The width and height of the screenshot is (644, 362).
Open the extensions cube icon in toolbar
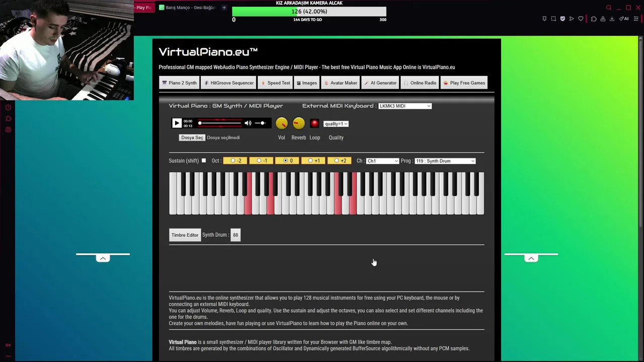(594, 19)
